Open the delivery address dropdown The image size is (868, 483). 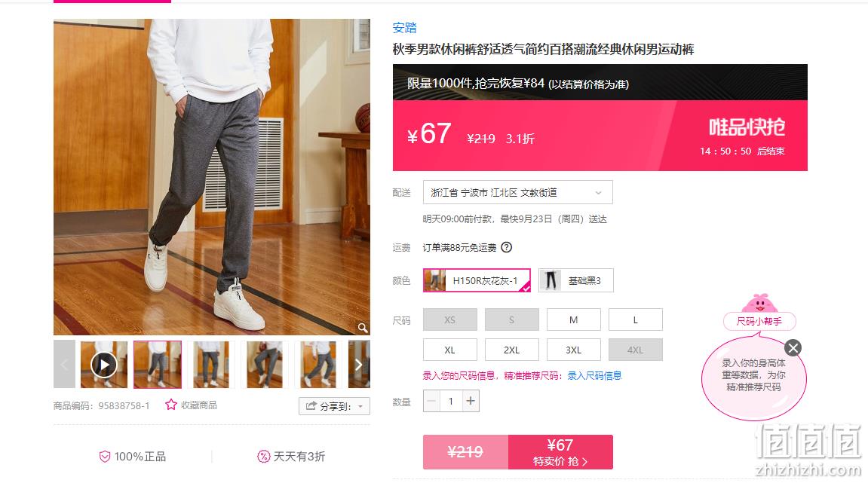click(x=517, y=193)
